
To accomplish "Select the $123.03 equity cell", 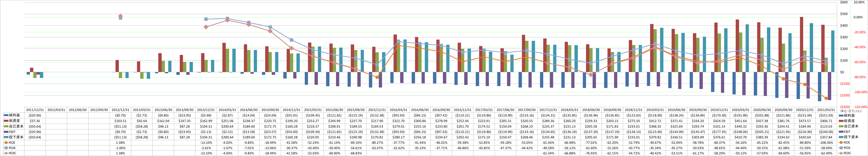I will click(826, 126).
